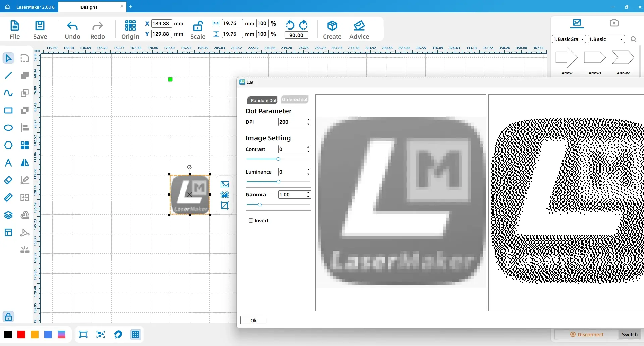Open the layout table tool in left toolbar
Image resolution: width=644 pixels, height=346 pixels.
click(8, 232)
